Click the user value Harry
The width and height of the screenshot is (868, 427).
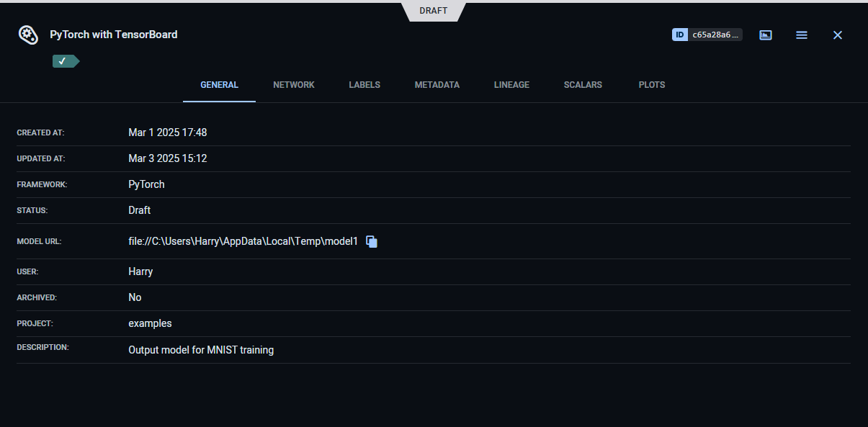[140, 271]
